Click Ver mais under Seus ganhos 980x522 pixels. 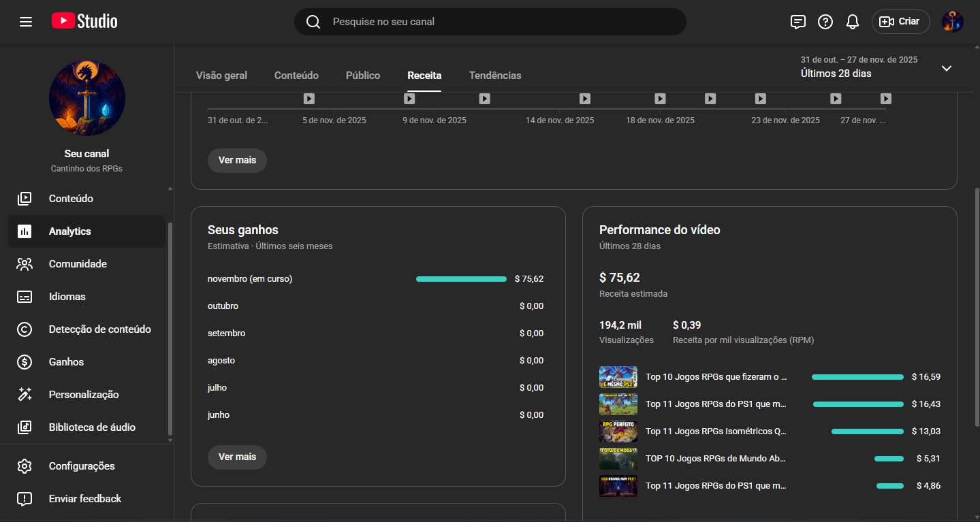pos(237,457)
